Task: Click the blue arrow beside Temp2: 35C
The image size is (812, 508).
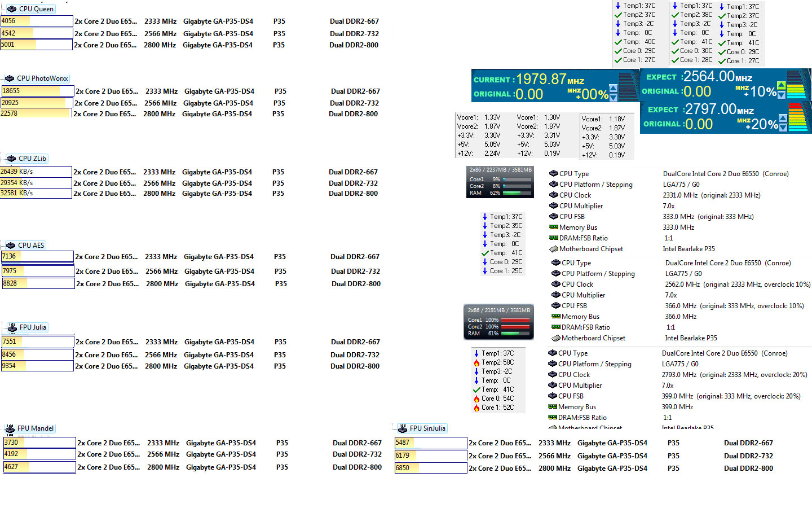Action: (x=485, y=226)
